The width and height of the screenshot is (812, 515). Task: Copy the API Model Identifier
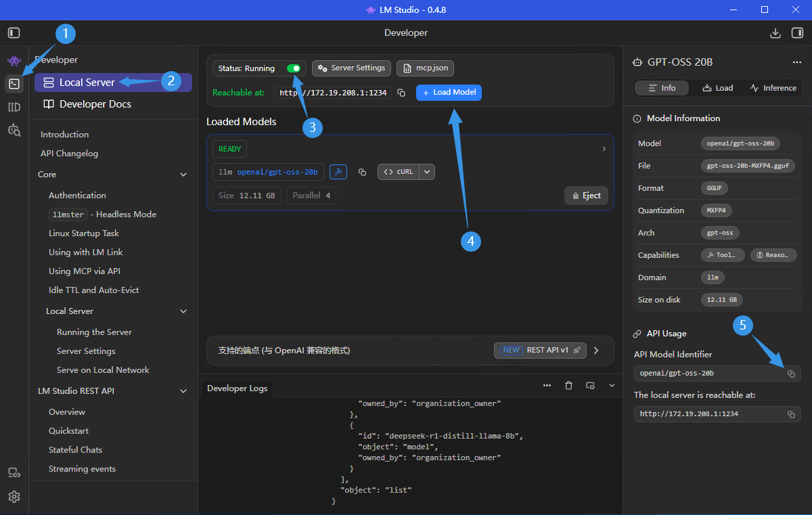point(791,374)
